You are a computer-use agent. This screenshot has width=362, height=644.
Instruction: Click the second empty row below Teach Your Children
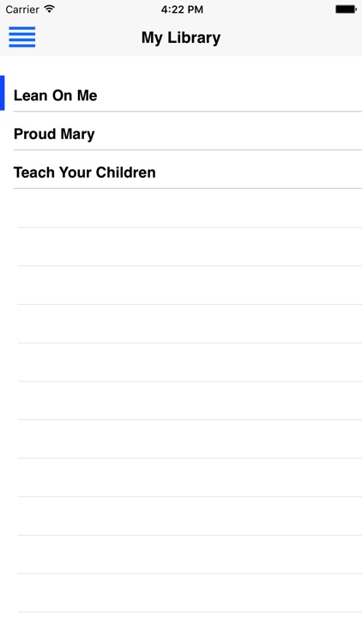pos(181,246)
